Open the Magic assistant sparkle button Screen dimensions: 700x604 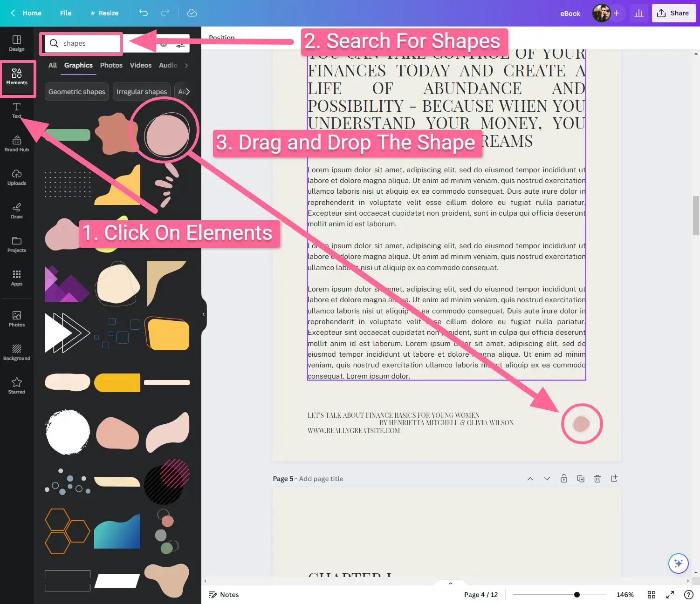point(679,563)
